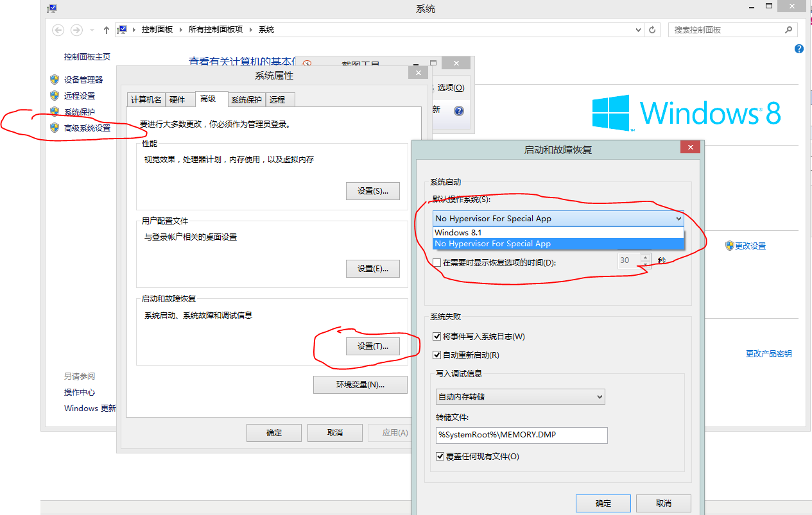Click the search magnifier icon
The image size is (812, 515).
tap(789, 30)
